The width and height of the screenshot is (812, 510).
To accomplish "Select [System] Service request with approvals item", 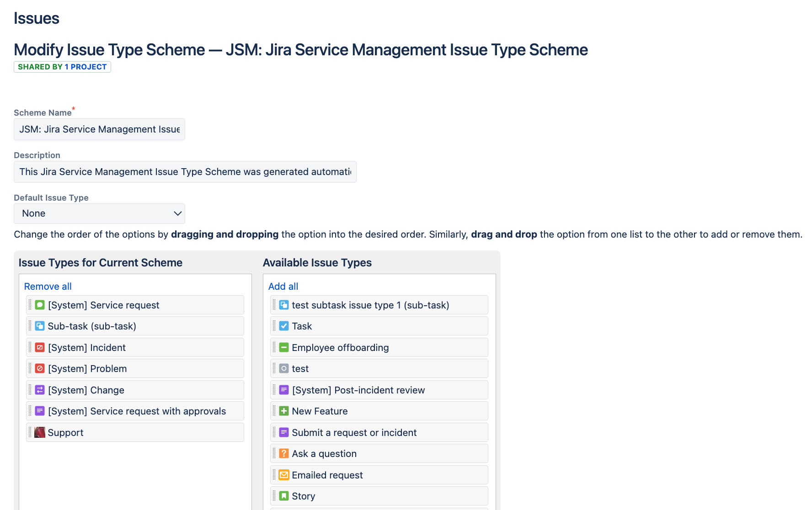I will (x=135, y=411).
